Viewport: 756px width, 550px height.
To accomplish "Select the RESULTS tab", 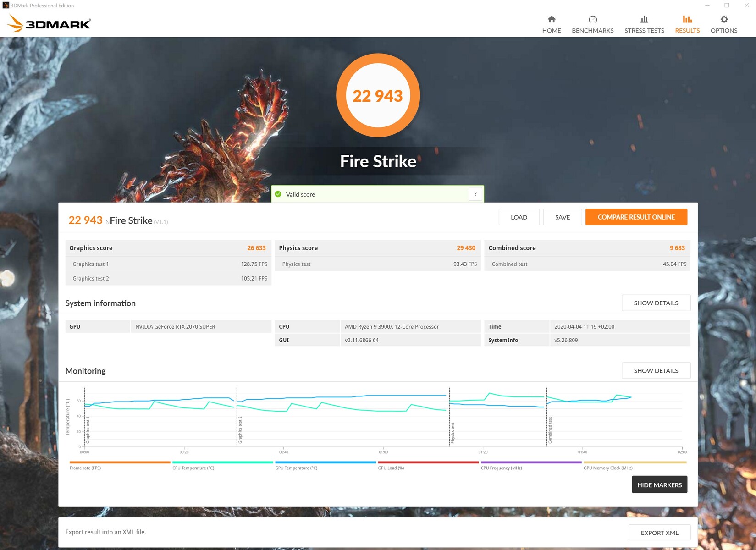I will click(x=687, y=25).
